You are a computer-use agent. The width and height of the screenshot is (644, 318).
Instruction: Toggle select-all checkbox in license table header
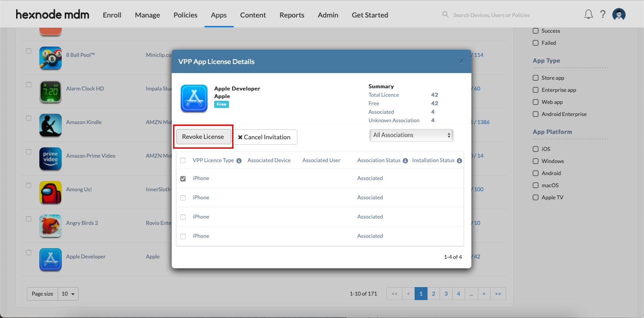pyautogui.click(x=183, y=160)
